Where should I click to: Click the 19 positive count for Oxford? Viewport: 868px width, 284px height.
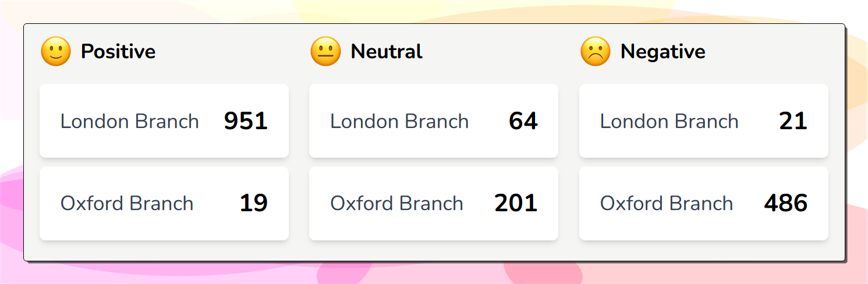(254, 204)
